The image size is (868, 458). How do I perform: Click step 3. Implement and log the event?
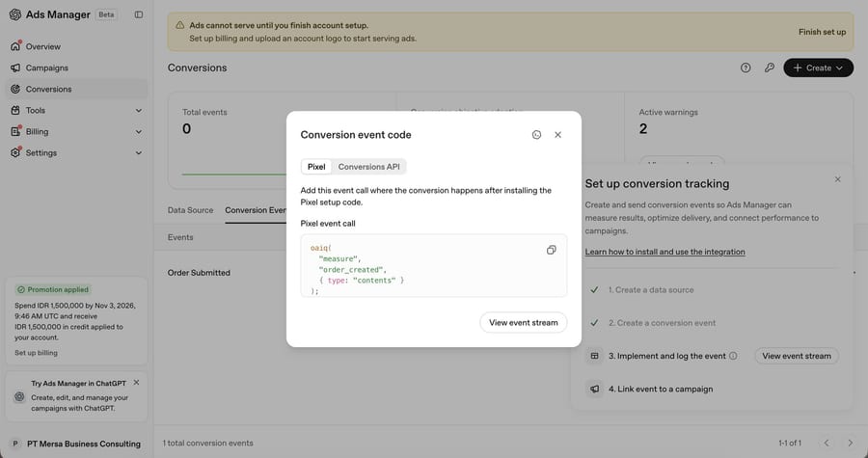click(x=667, y=356)
